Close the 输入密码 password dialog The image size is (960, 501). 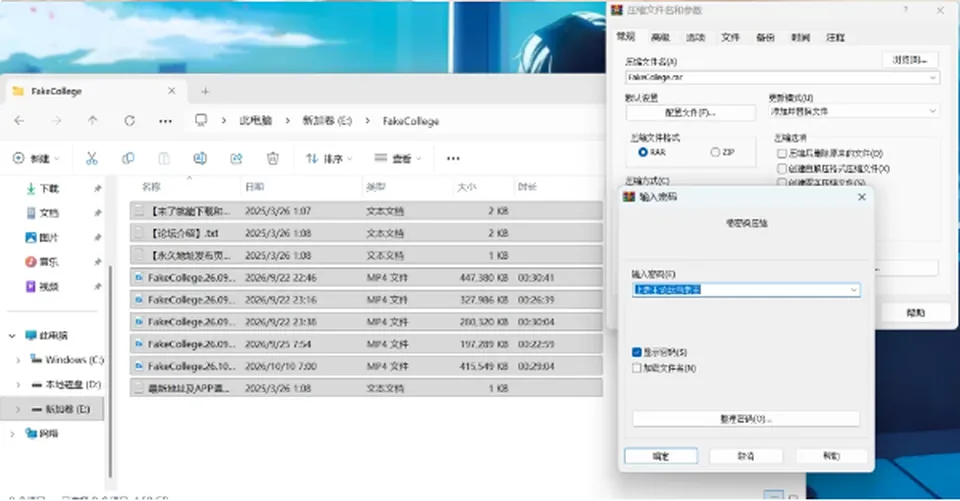861,197
